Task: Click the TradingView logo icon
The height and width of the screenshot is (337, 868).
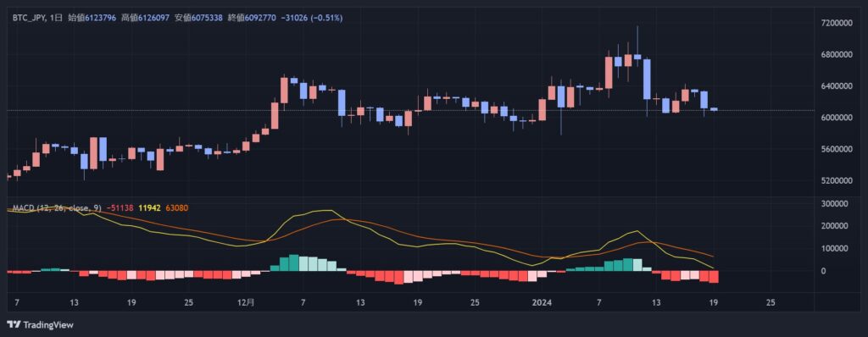Action: [14, 325]
